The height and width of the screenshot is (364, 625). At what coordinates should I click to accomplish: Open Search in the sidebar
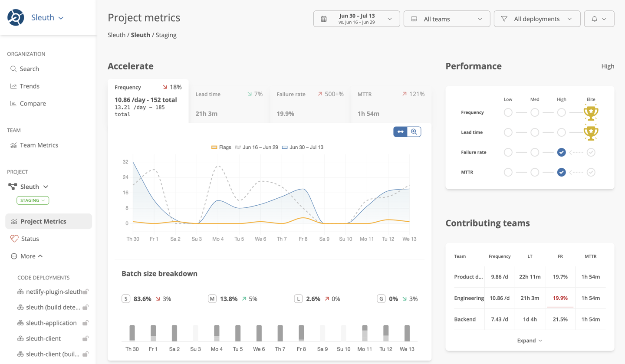tap(25, 69)
